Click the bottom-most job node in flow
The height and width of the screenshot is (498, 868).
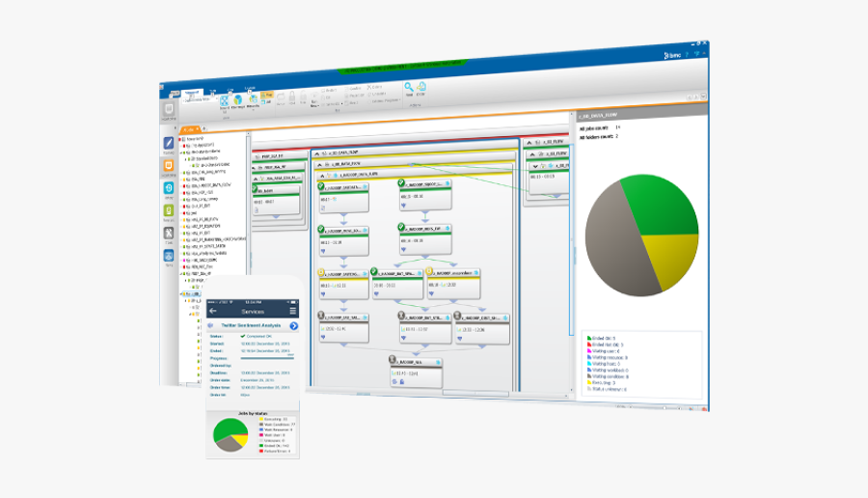[x=415, y=373]
